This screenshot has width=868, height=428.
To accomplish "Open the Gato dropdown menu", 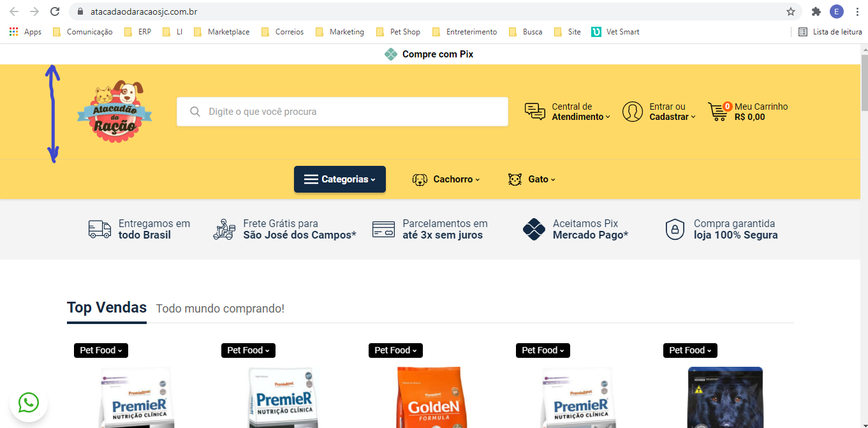I will tap(532, 179).
